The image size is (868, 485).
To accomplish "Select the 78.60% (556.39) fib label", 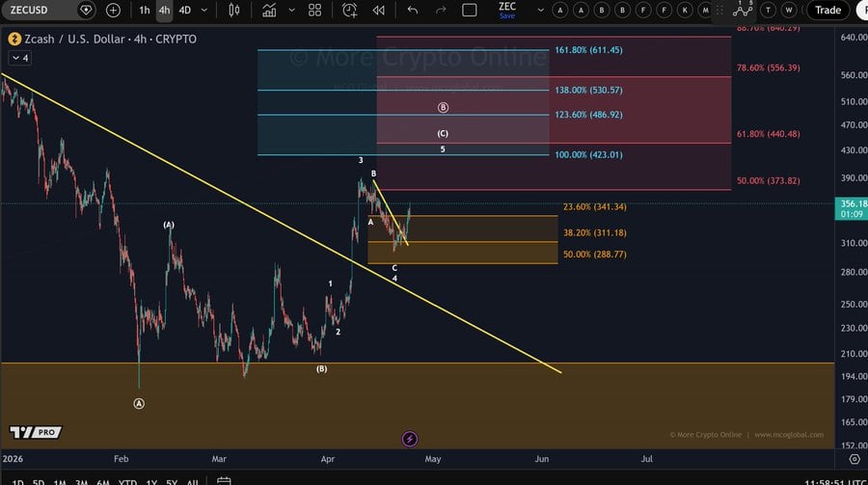I will point(768,67).
